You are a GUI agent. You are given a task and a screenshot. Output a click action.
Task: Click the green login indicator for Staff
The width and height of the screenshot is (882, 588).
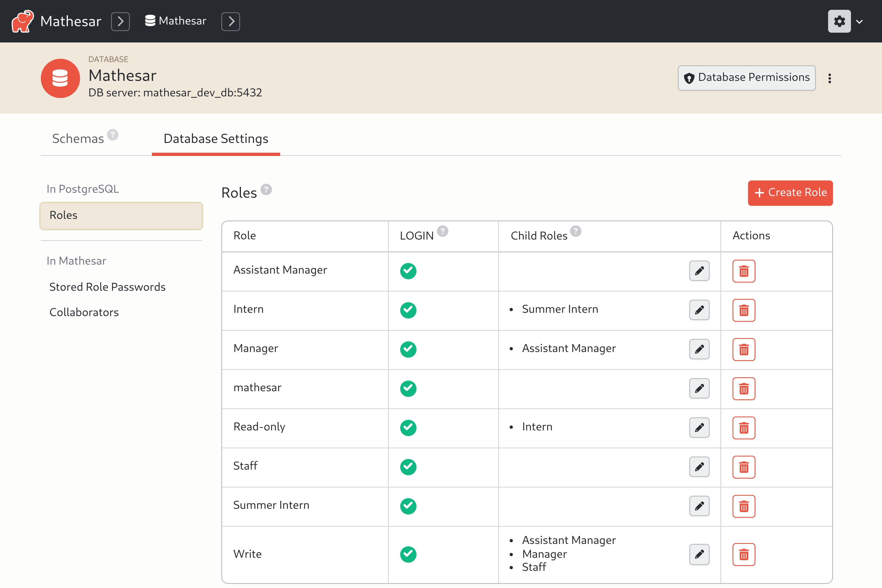pos(408,467)
